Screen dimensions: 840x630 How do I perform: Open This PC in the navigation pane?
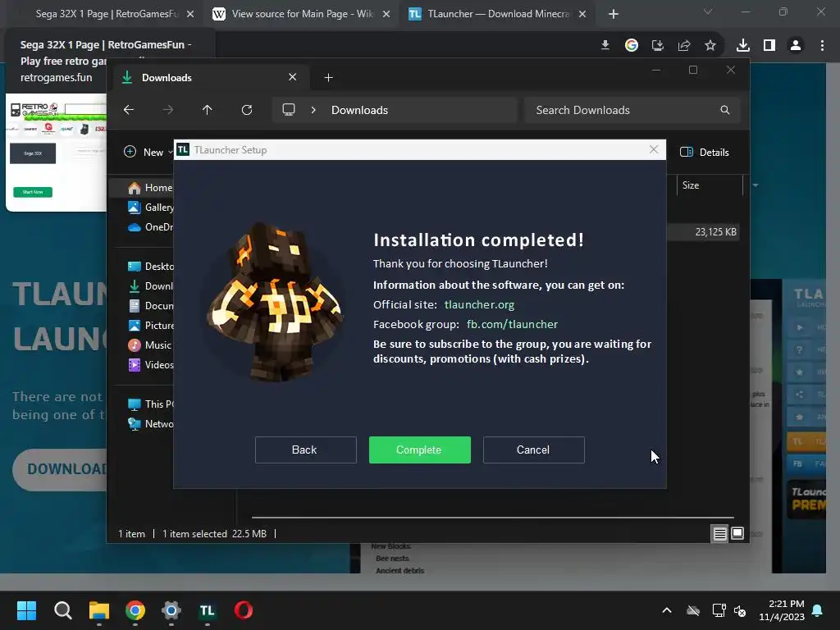coord(150,404)
